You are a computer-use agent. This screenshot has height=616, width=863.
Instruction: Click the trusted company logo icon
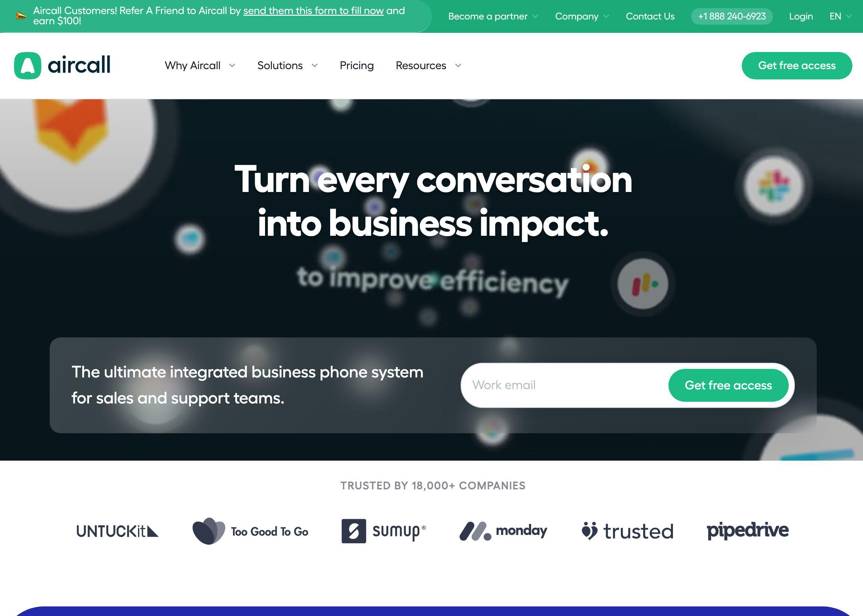point(590,529)
